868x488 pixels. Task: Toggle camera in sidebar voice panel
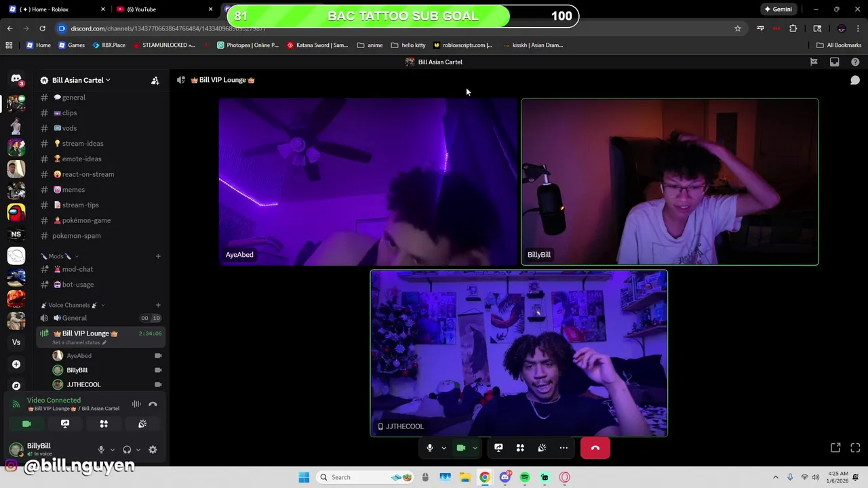(26, 424)
